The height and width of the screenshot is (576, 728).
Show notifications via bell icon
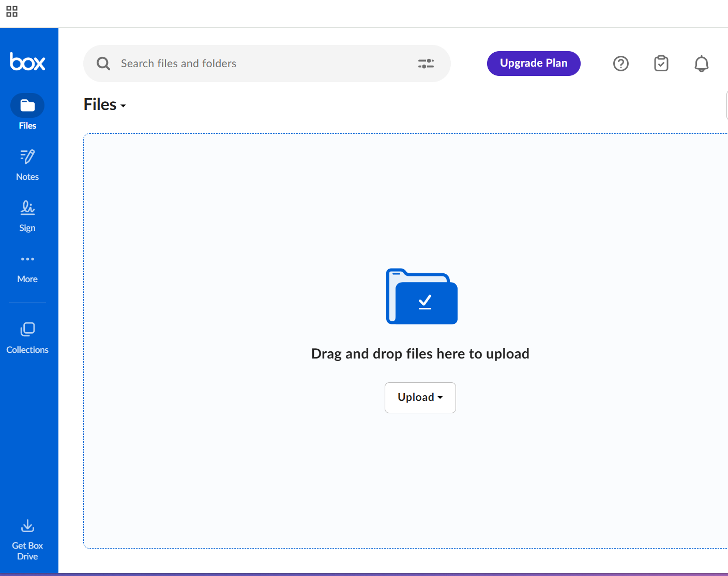pyautogui.click(x=701, y=63)
